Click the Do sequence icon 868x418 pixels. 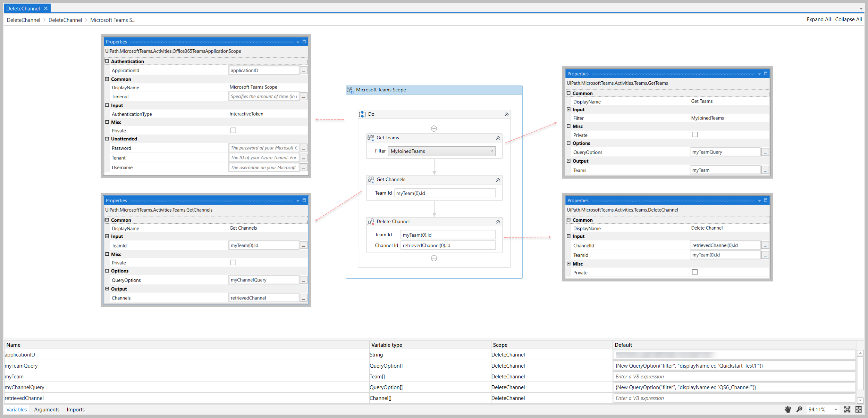pos(362,114)
